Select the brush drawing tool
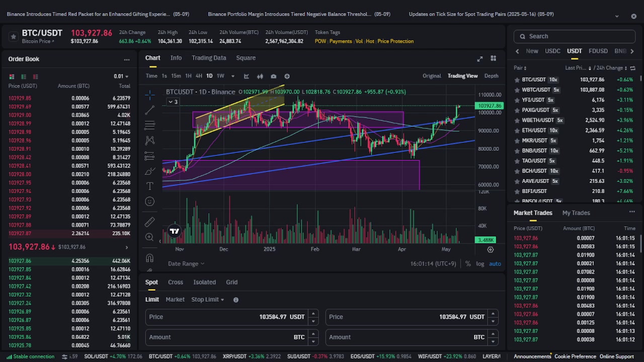 (149, 171)
